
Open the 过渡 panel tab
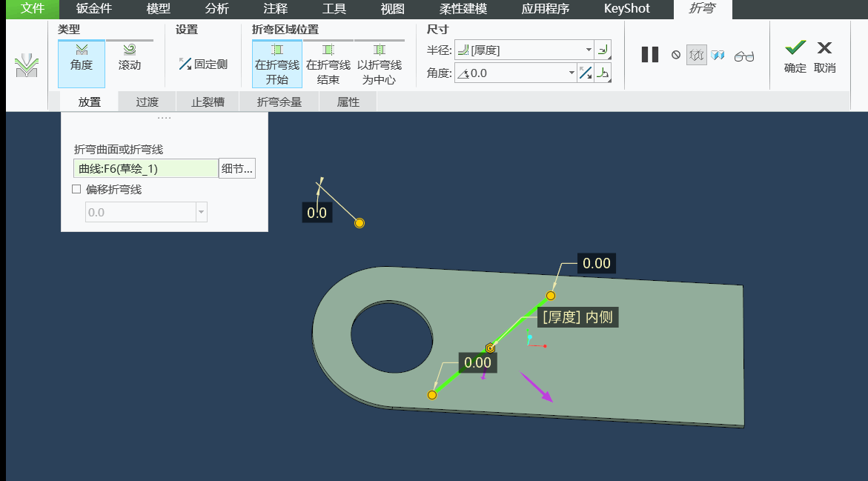[148, 102]
